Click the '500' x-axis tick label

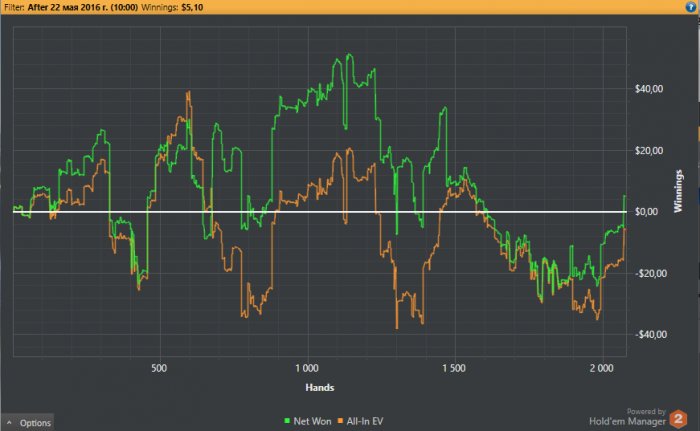tap(159, 368)
